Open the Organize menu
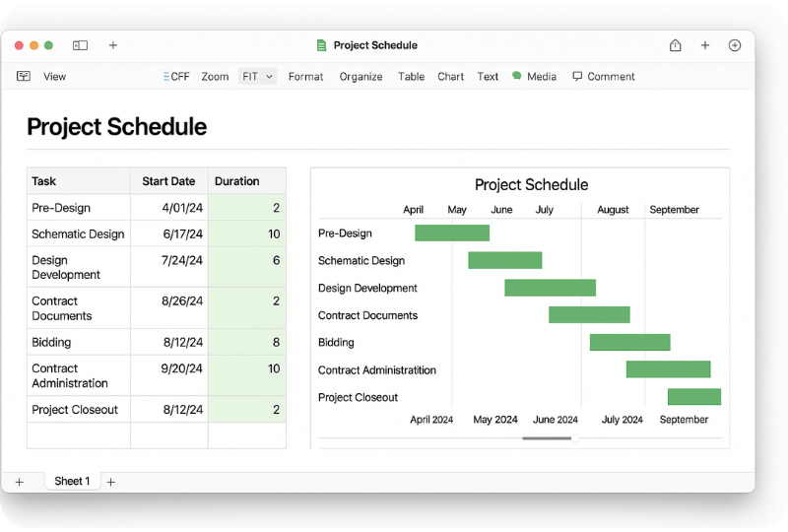 361,77
